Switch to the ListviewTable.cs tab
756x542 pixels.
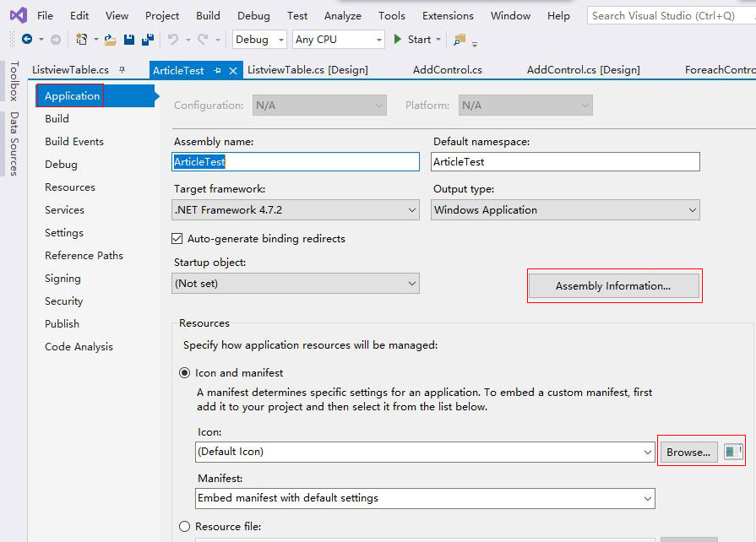pyautogui.click(x=70, y=70)
